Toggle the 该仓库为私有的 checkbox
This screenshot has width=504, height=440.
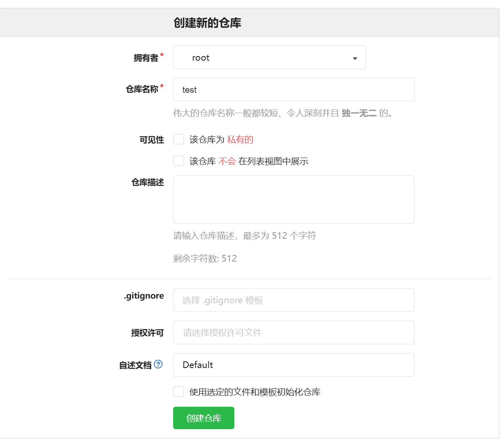point(179,139)
